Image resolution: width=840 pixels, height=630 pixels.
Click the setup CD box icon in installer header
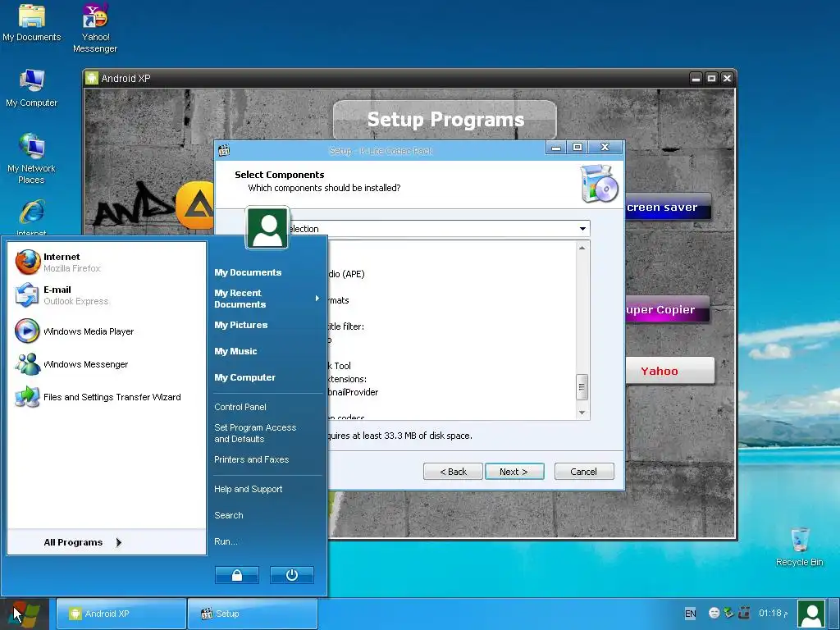[x=600, y=184]
